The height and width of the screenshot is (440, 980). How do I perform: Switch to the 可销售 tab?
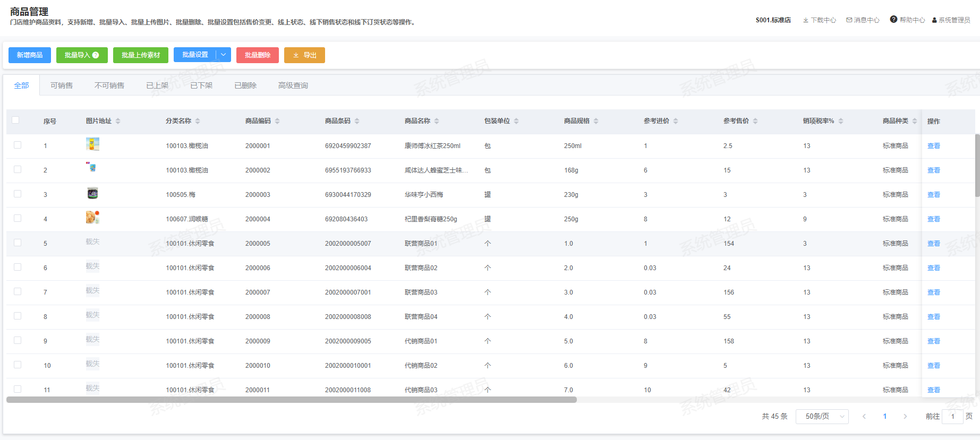62,85
